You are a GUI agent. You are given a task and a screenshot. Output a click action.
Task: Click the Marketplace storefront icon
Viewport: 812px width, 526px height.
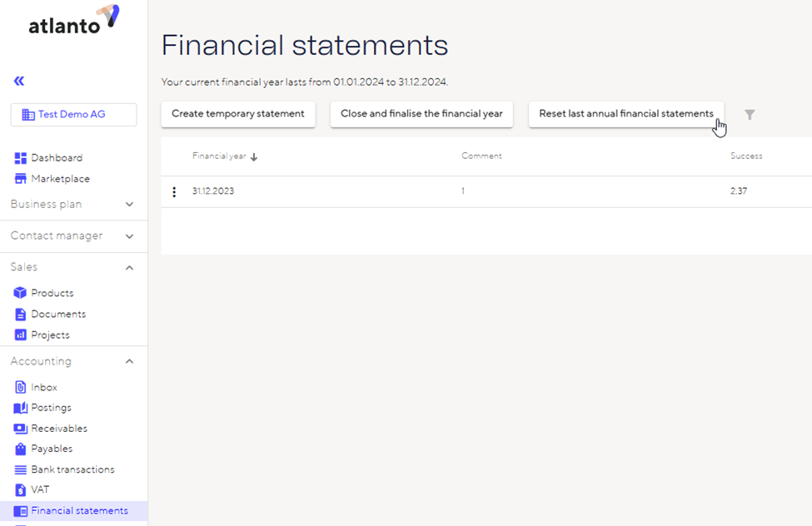coord(21,179)
